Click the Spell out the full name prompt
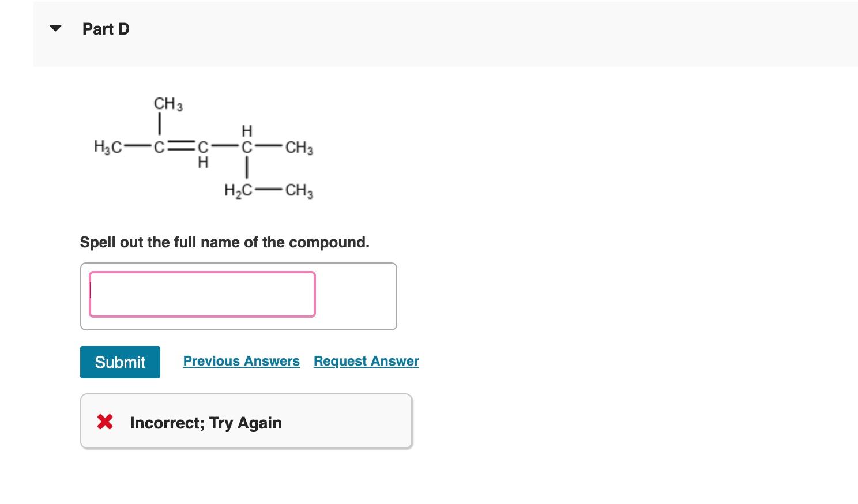858x504 pixels. [x=224, y=242]
